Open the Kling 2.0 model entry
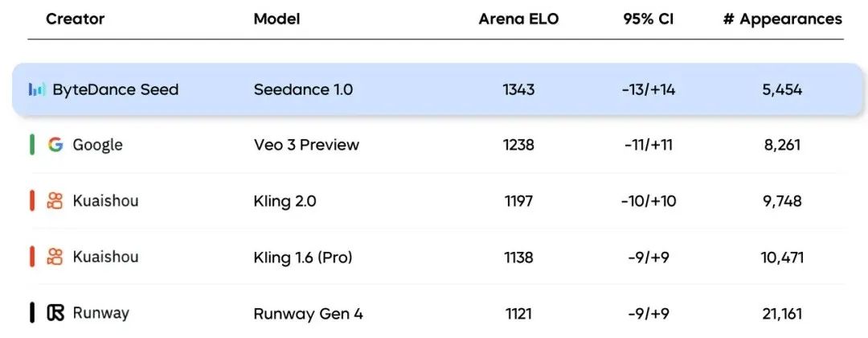Viewport: 868px width, 338px height. pos(285,200)
